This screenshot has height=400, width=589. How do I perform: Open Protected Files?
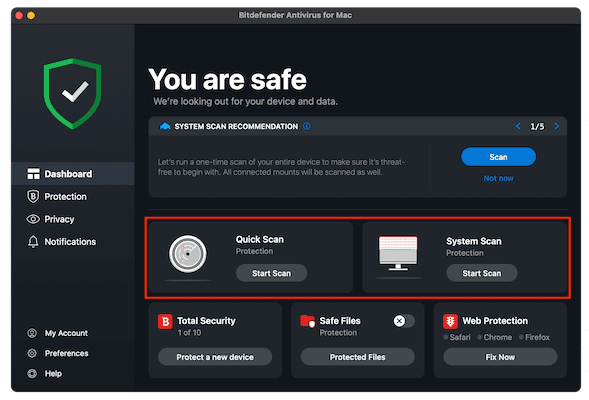pyautogui.click(x=358, y=357)
